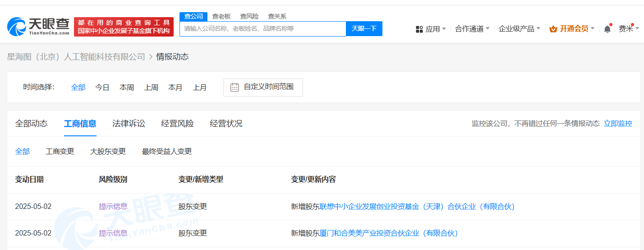Click the 立即监控 link
This screenshot has width=644, height=250.
(x=618, y=124)
